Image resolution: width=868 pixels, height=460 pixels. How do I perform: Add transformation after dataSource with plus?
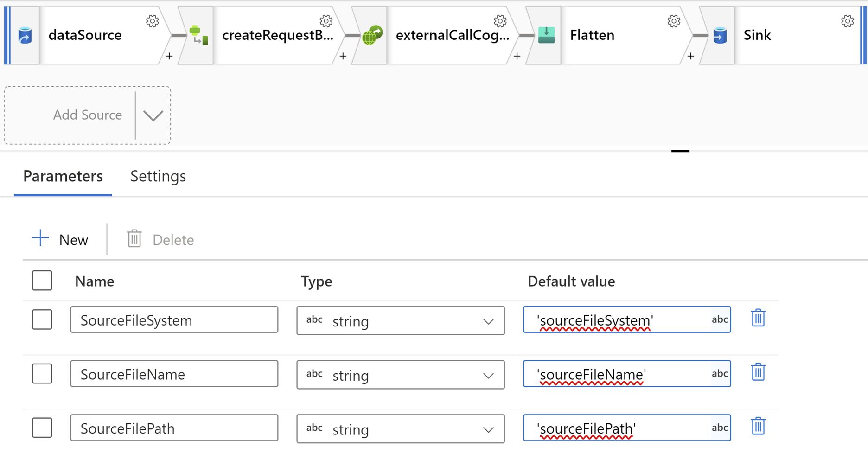[x=169, y=56]
